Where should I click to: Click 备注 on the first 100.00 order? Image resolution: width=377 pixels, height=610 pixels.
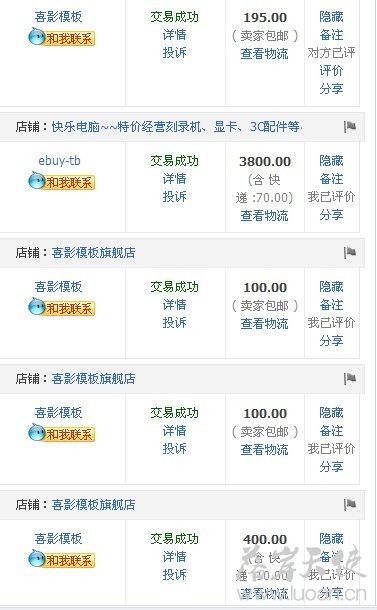[331, 305]
